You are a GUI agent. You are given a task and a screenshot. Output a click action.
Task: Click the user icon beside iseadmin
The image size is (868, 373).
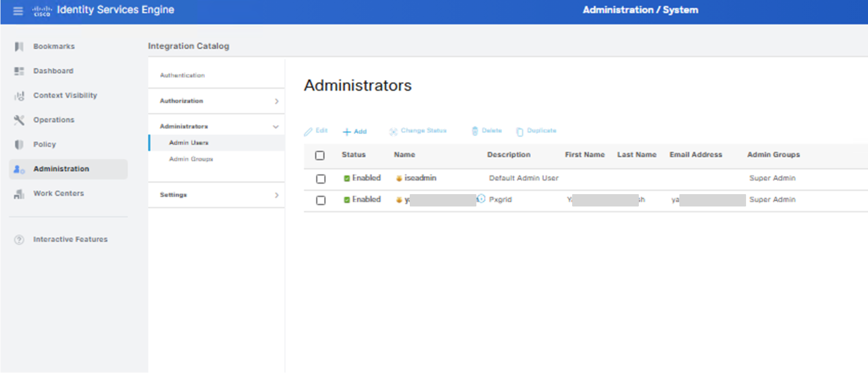pyautogui.click(x=399, y=178)
